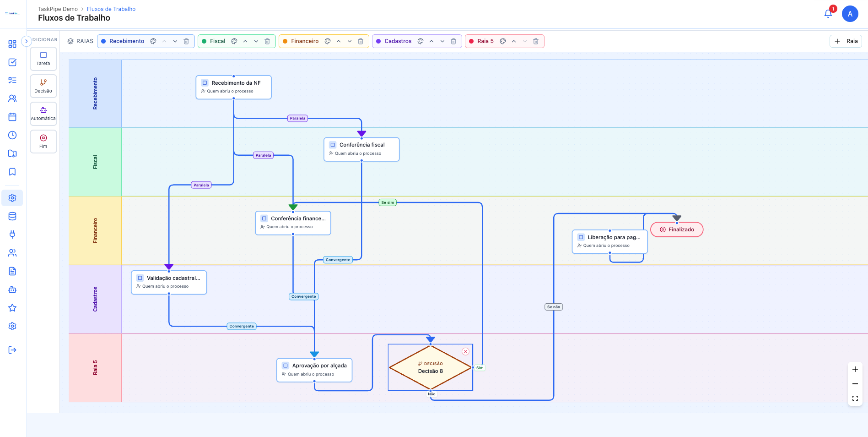868x437 pixels.
Task: Open the checklist icon in sidebar
Action: pos(12,80)
